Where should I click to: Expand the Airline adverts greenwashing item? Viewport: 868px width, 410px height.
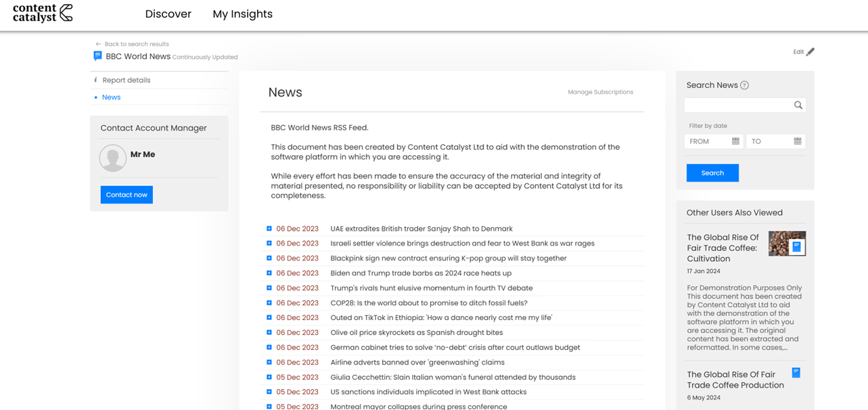click(x=269, y=363)
